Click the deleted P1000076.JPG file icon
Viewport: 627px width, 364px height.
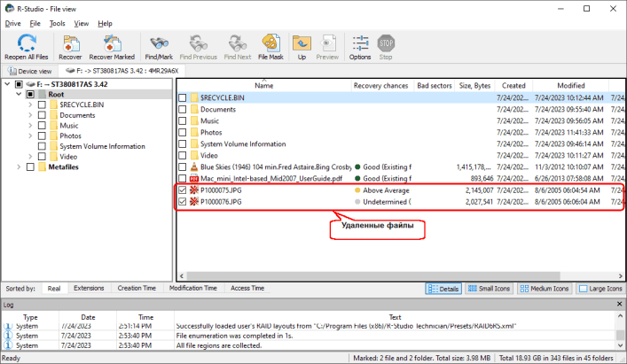click(x=194, y=202)
